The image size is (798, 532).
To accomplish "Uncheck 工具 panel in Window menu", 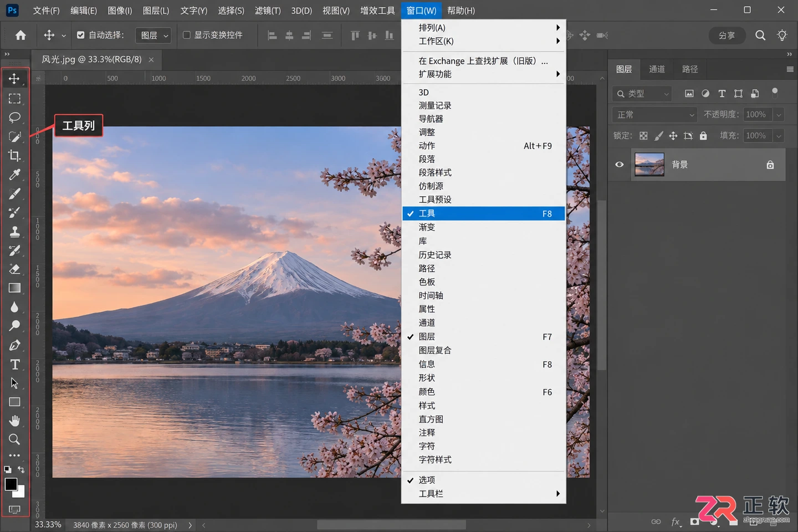I will [x=483, y=213].
